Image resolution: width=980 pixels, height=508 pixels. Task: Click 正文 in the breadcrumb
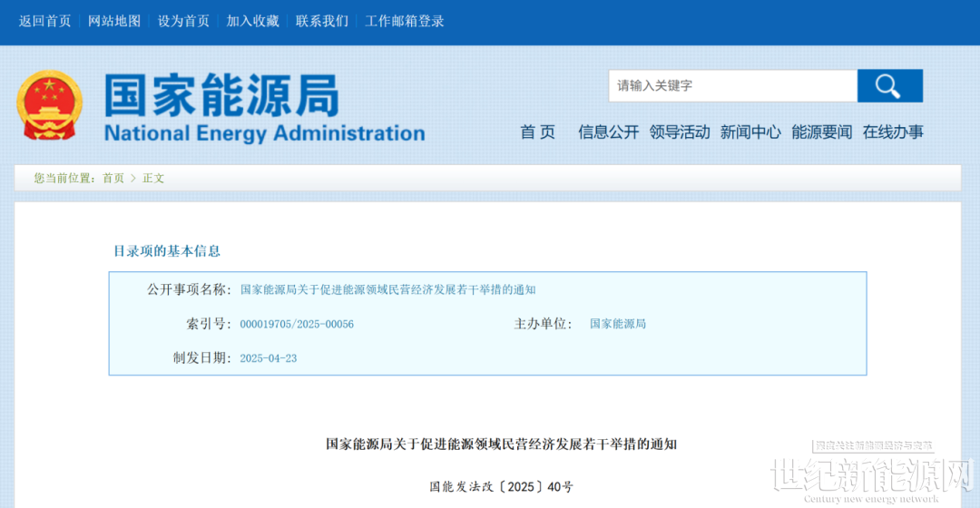tap(153, 178)
